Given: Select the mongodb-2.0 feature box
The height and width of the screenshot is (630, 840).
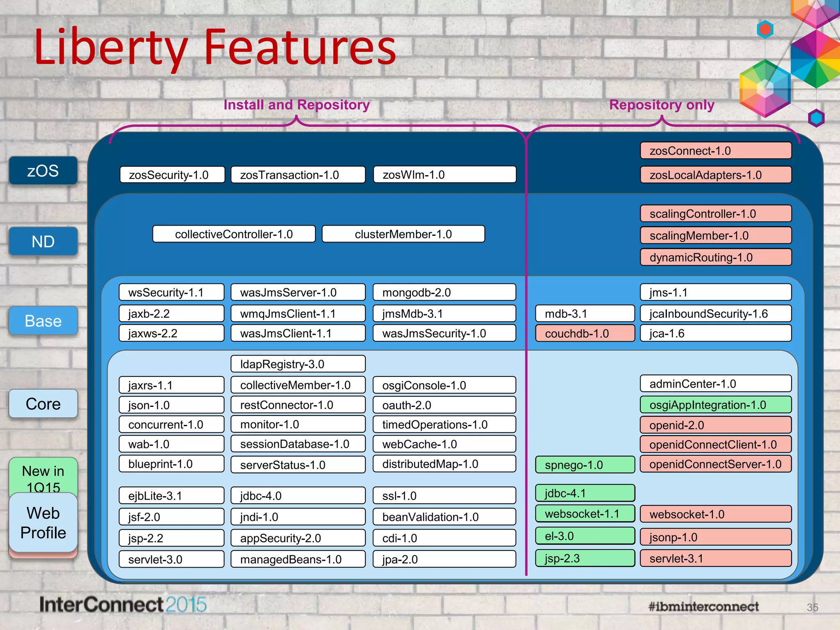Looking at the screenshot, I should [444, 292].
